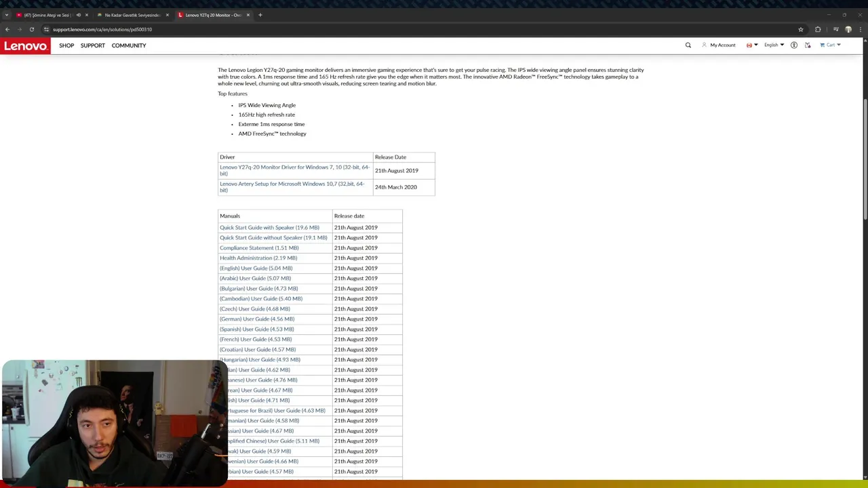Click '165Hz high refresh rate' bullet text
868x488 pixels.
coord(267,115)
